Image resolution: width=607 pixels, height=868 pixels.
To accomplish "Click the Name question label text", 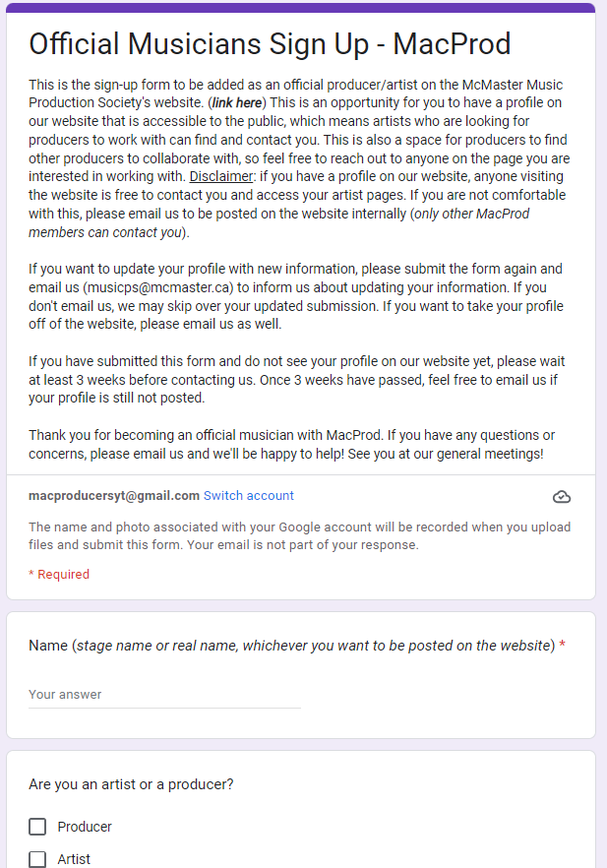I will 291,646.
